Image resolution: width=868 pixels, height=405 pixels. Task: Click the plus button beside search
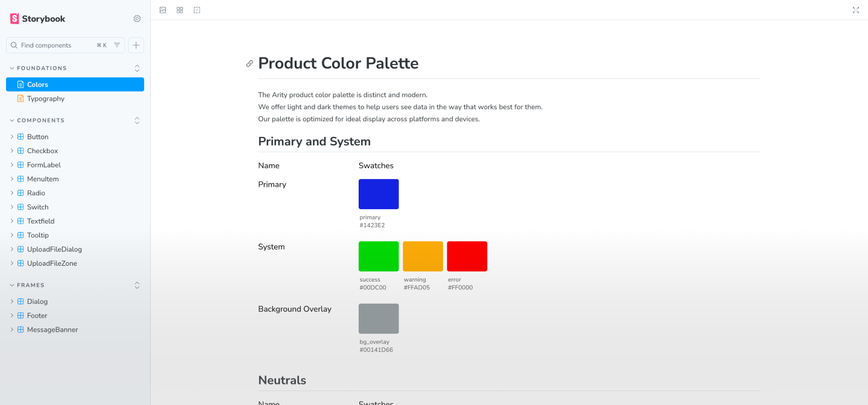click(136, 45)
